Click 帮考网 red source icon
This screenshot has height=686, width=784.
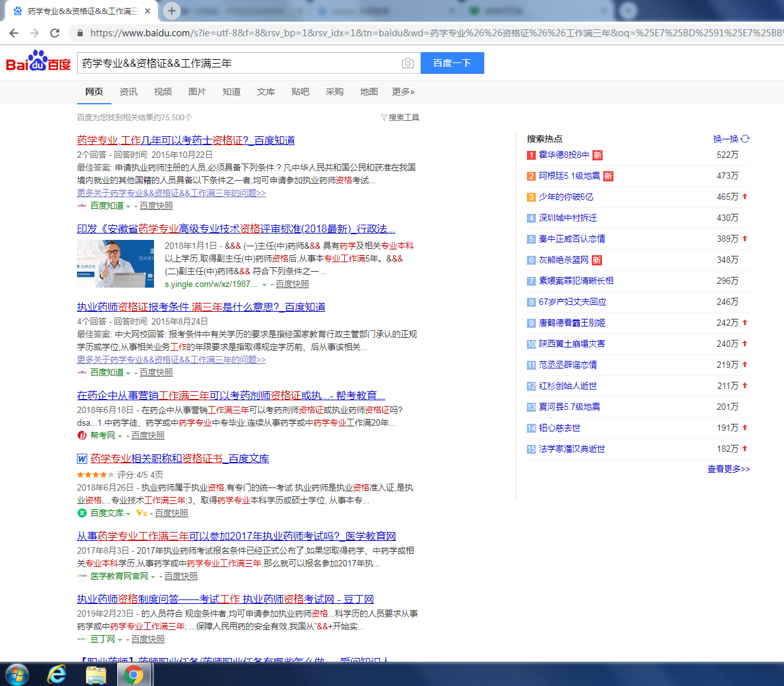82,435
